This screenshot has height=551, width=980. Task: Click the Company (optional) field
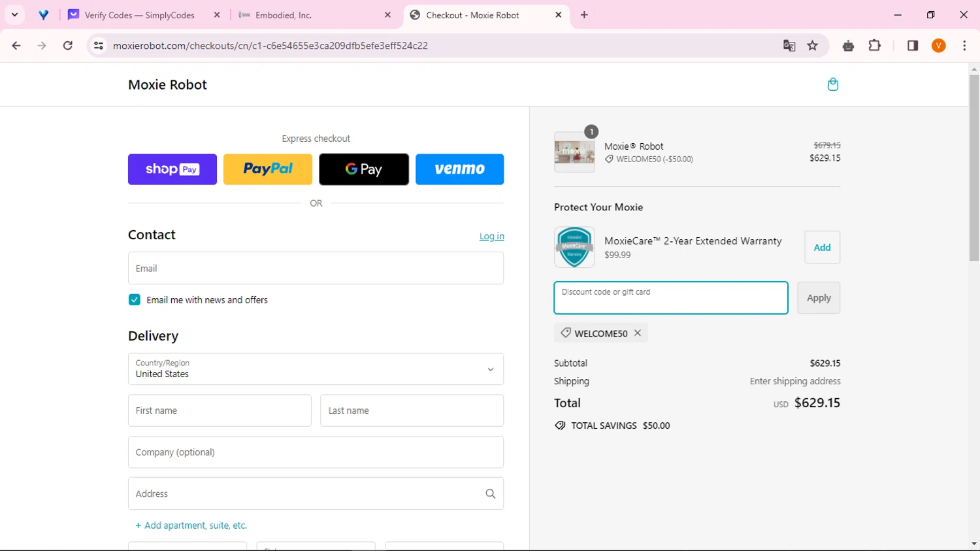point(316,452)
